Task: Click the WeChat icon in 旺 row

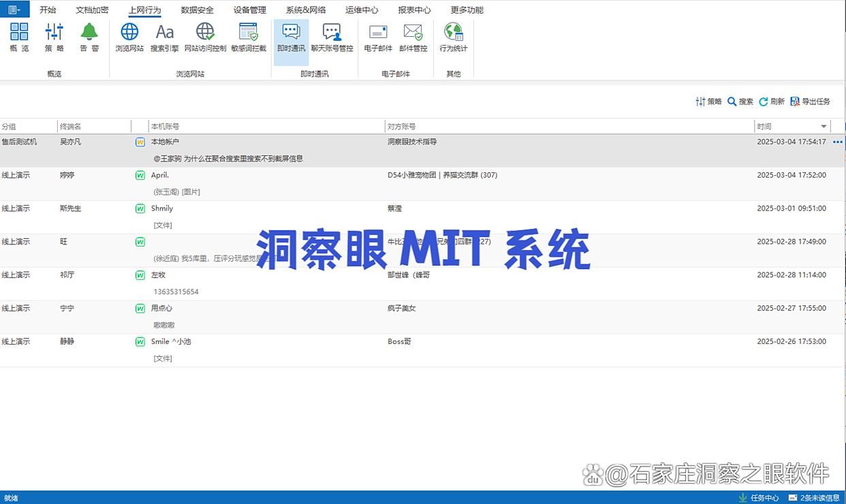Action: [x=140, y=242]
